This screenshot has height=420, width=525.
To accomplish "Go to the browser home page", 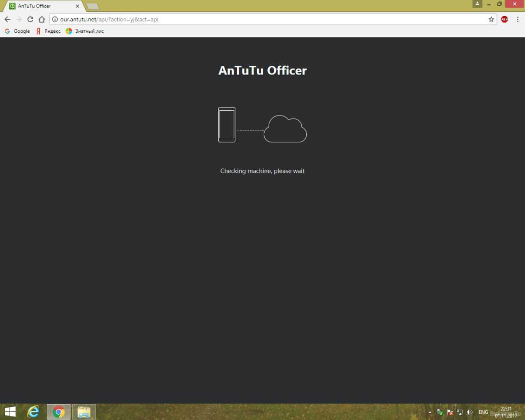I will click(42, 19).
